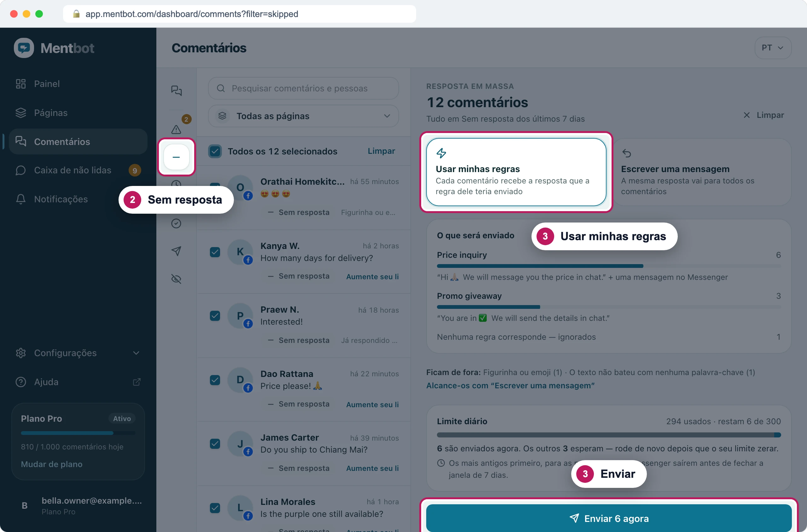Click the Mentbot logo icon

point(24,48)
